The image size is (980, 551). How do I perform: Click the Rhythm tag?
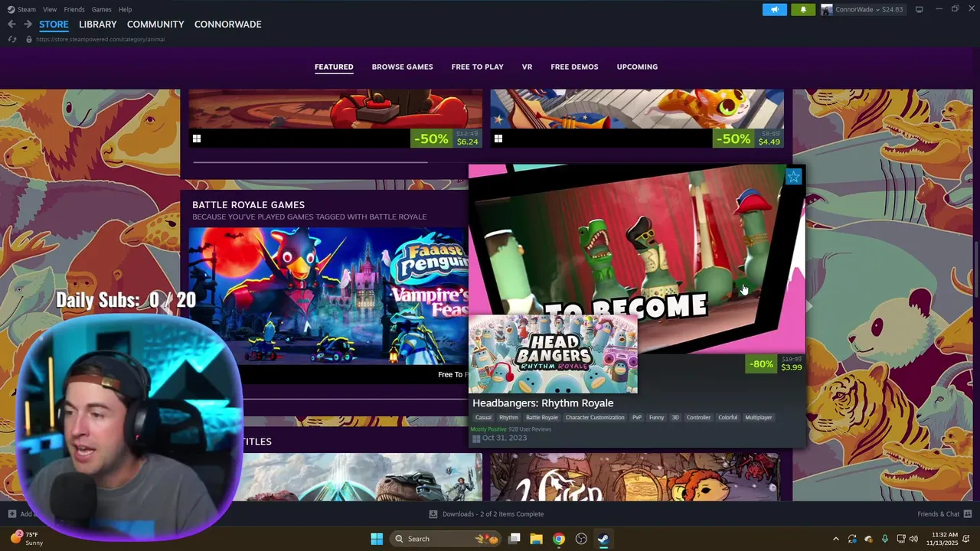[508, 418]
